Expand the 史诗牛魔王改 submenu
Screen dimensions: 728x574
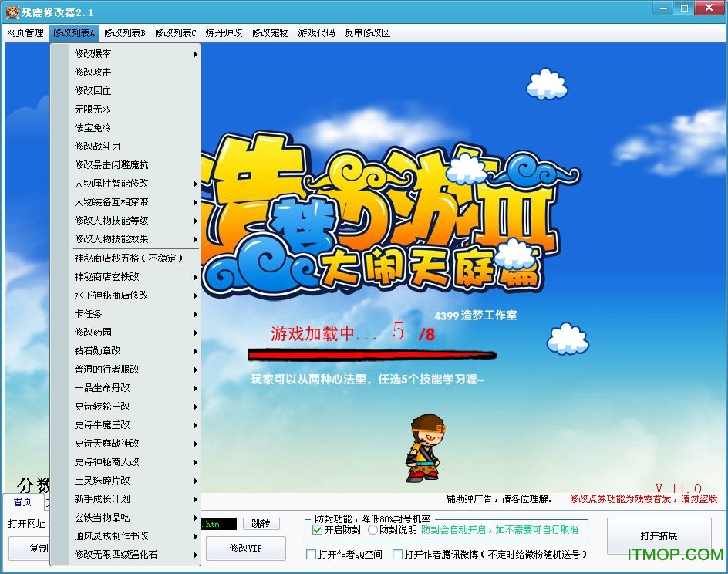click(x=126, y=425)
